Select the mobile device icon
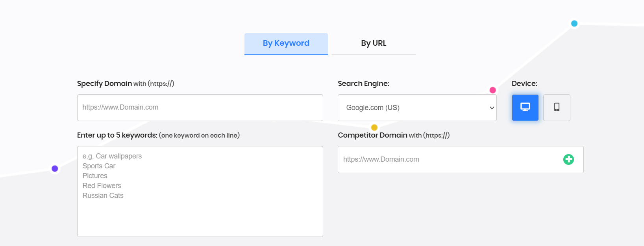The image size is (644, 246). pos(557,107)
